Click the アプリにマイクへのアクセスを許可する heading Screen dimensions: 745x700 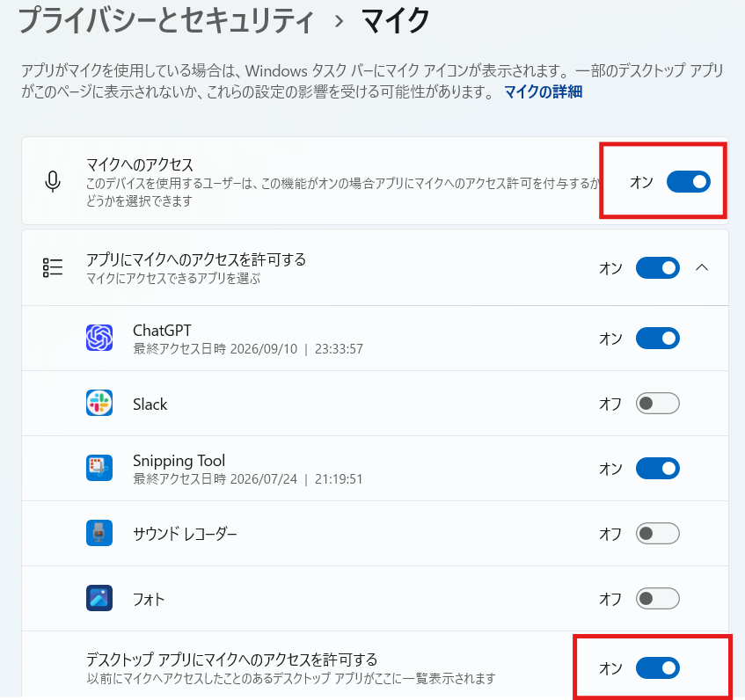click(x=196, y=259)
